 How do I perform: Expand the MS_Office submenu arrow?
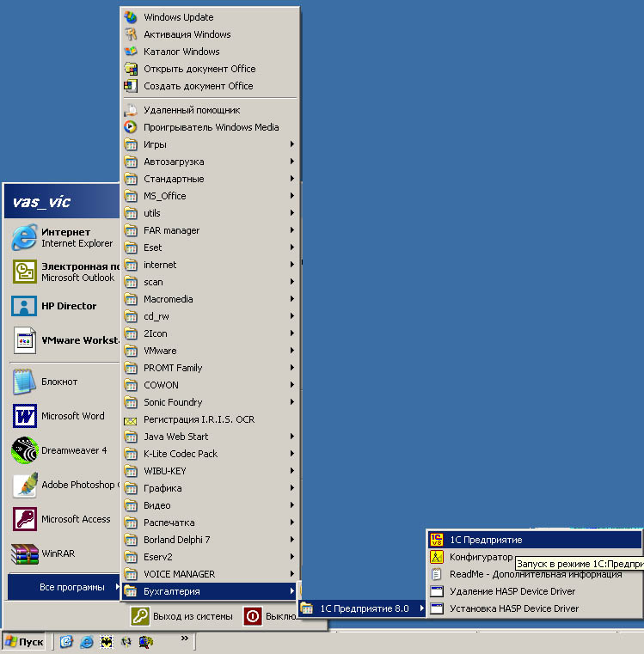click(292, 196)
